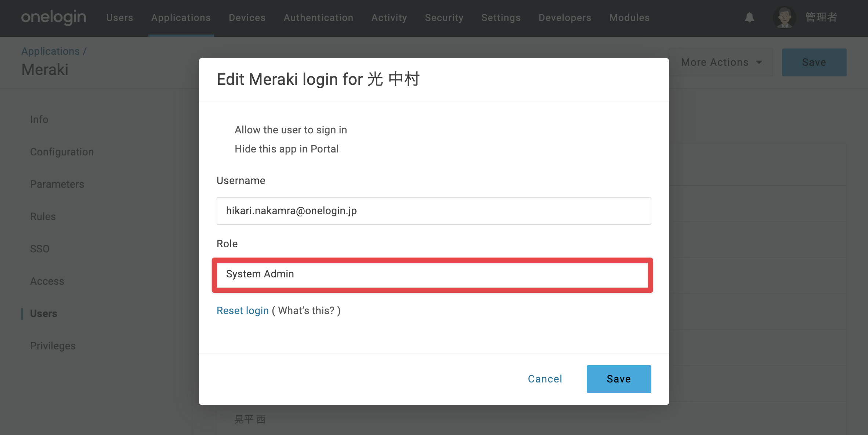Open the Activity menu
This screenshot has height=435, width=868.
coord(389,18)
